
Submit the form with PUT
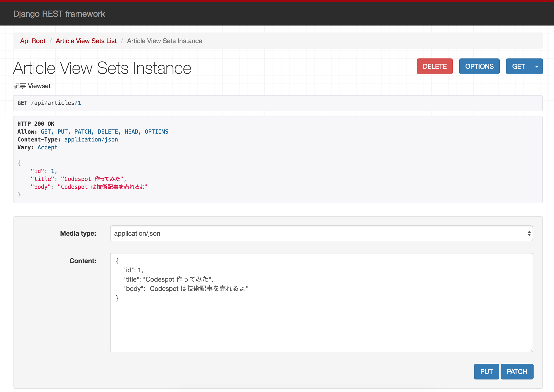coord(486,371)
